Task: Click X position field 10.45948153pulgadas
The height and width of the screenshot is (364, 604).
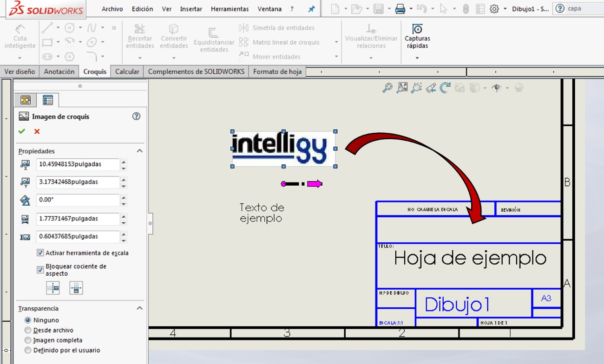Action: click(x=78, y=164)
